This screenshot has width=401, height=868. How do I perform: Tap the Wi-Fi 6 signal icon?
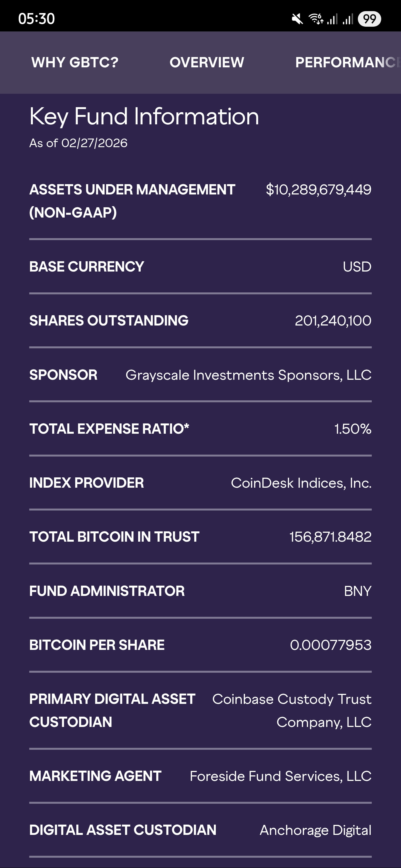point(316,19)
